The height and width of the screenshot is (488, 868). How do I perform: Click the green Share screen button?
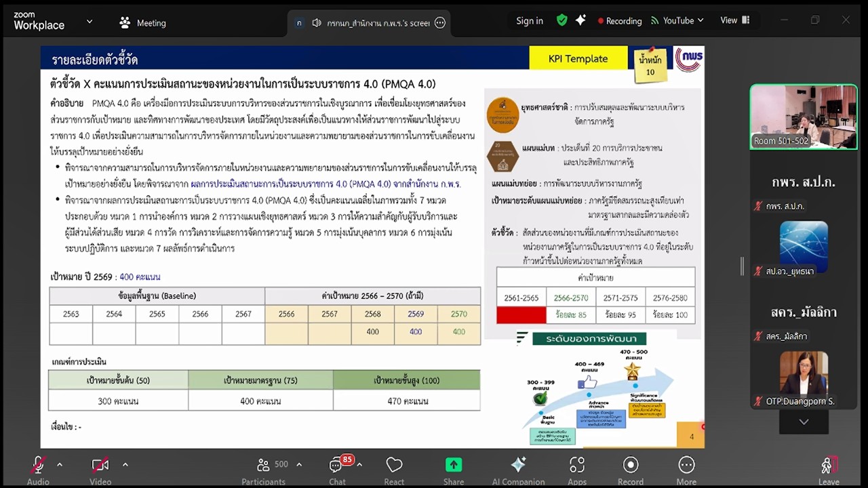pyautogui.click(x=454, y=469)
